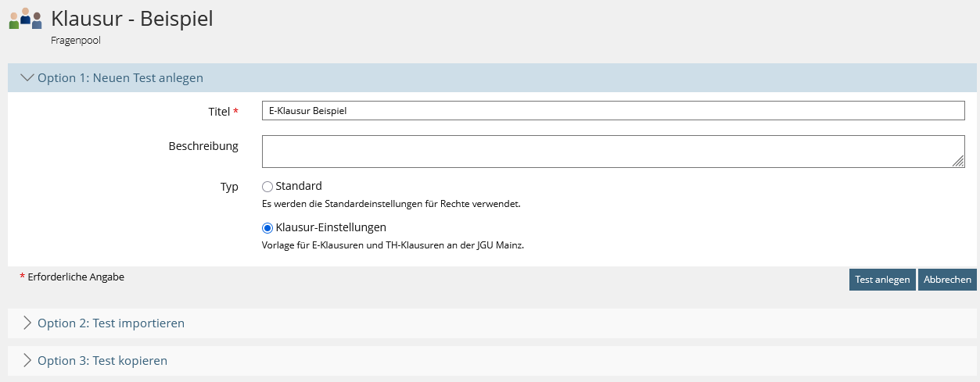The height and width of the screenshot is (382, 980).
Task: Click the Fragenpool subtitle text
Action: point(76,41)
